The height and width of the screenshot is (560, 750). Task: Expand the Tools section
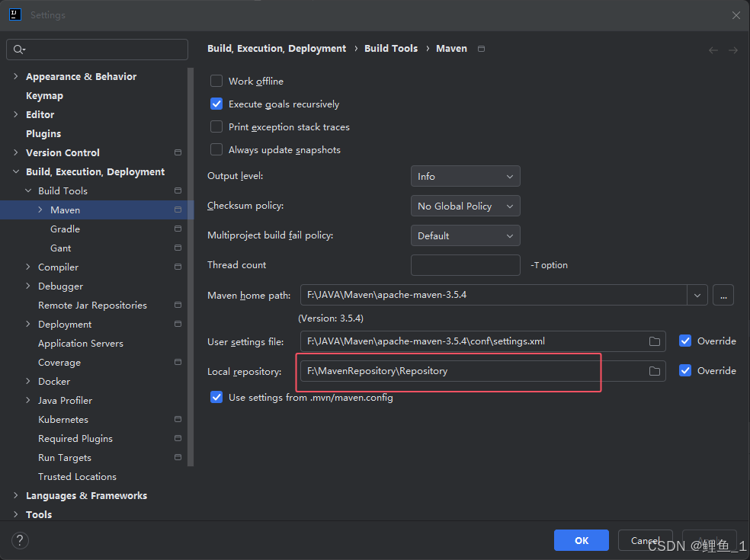(16, 514)
